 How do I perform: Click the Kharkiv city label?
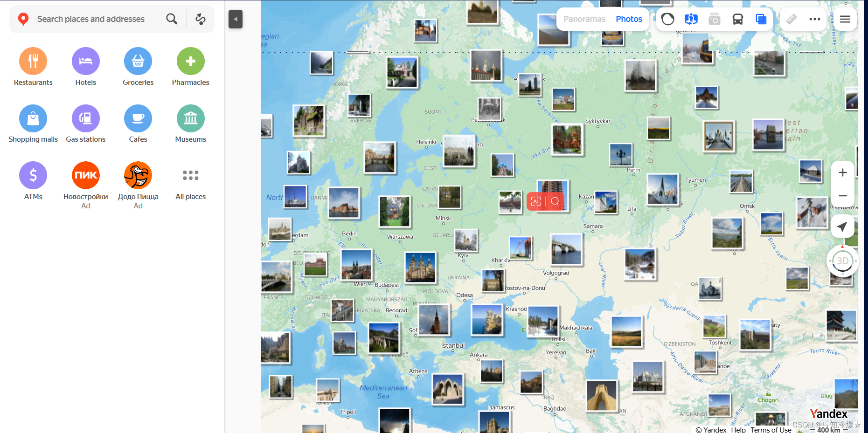tap(500, 260)
